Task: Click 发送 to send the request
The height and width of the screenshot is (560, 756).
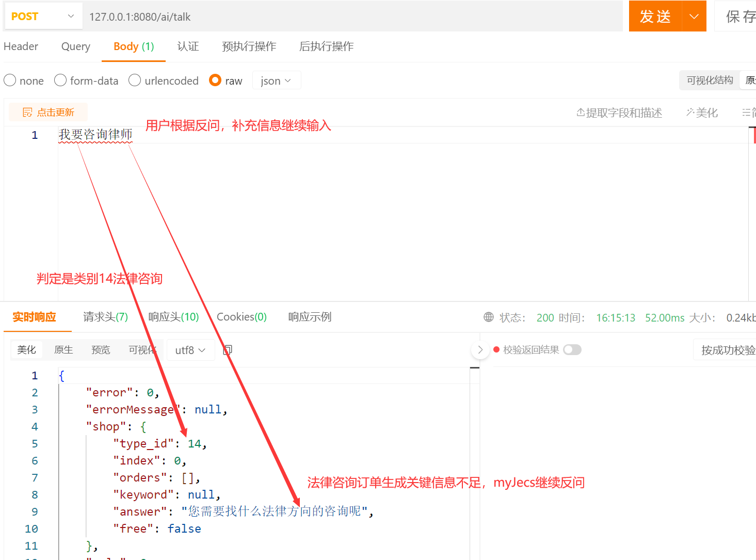Action: coord(655,16)
